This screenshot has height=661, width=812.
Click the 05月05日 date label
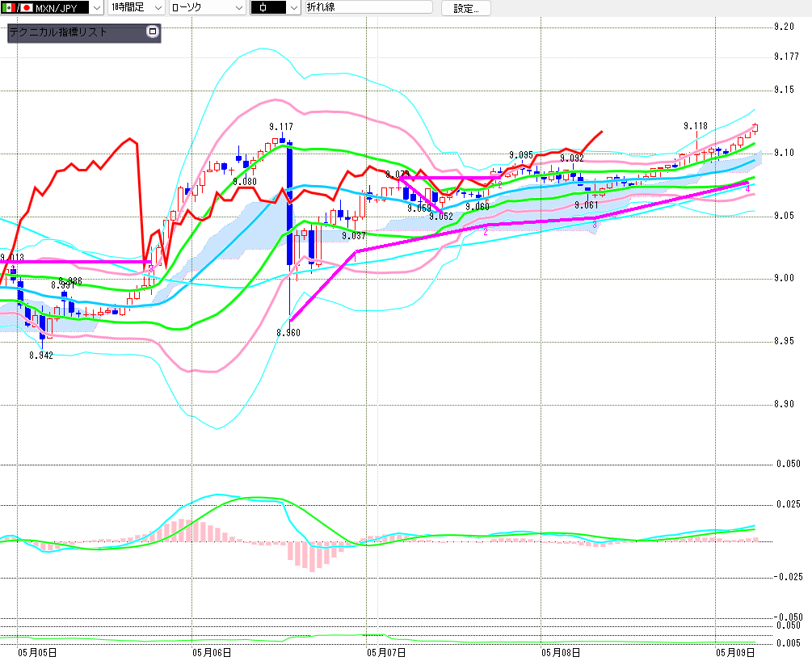tap(37, 653)
